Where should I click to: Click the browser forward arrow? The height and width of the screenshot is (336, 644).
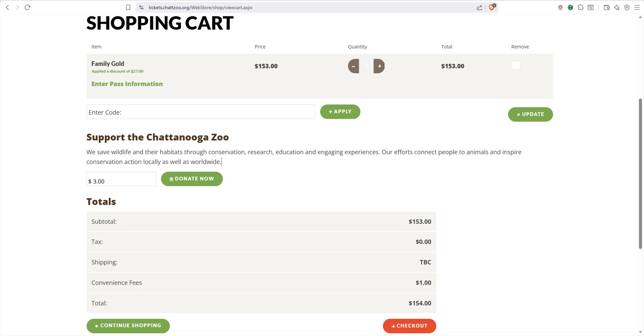coord(18,7)
